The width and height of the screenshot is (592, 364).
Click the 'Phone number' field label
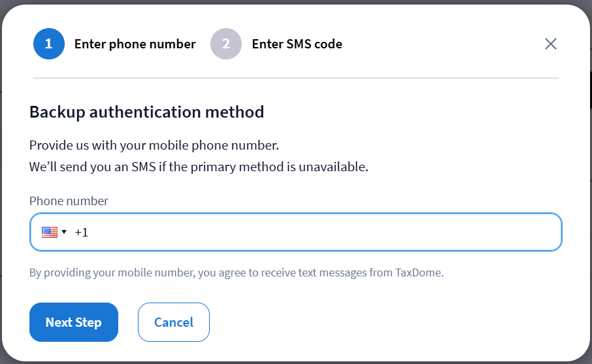pyautogui.click(x=69, y=201)
